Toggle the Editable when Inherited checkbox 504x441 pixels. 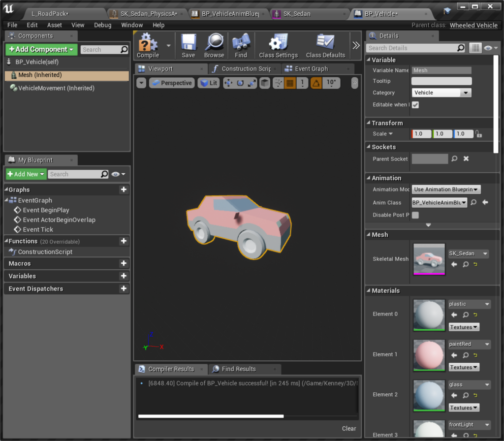point(415,105)
